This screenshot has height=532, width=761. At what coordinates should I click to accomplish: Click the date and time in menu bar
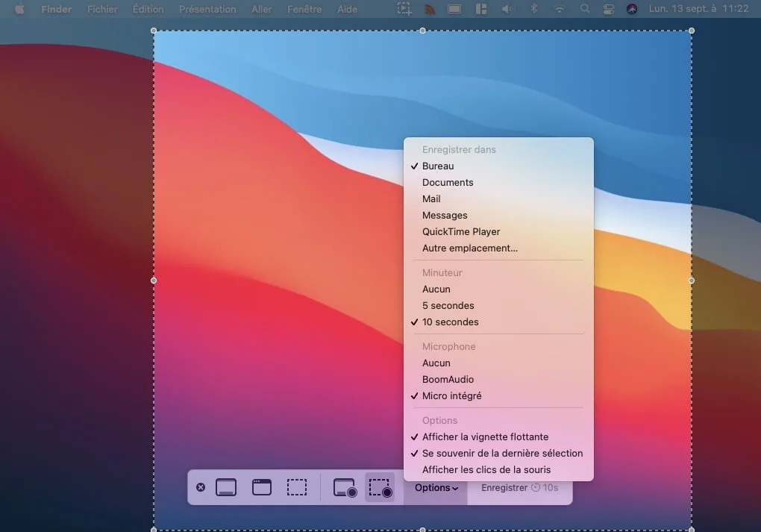[x=698, y=9]
